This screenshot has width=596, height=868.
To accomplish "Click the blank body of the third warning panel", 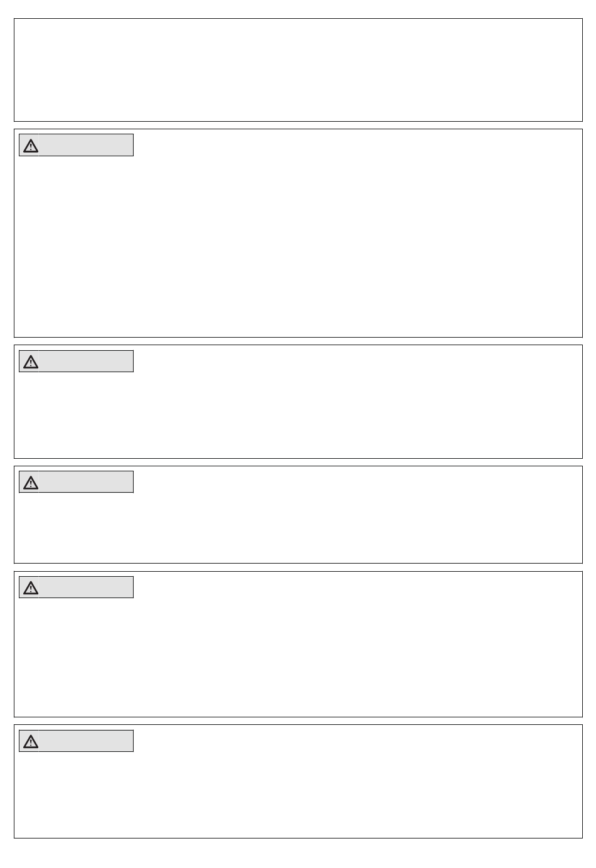I will tap(298, 527).
